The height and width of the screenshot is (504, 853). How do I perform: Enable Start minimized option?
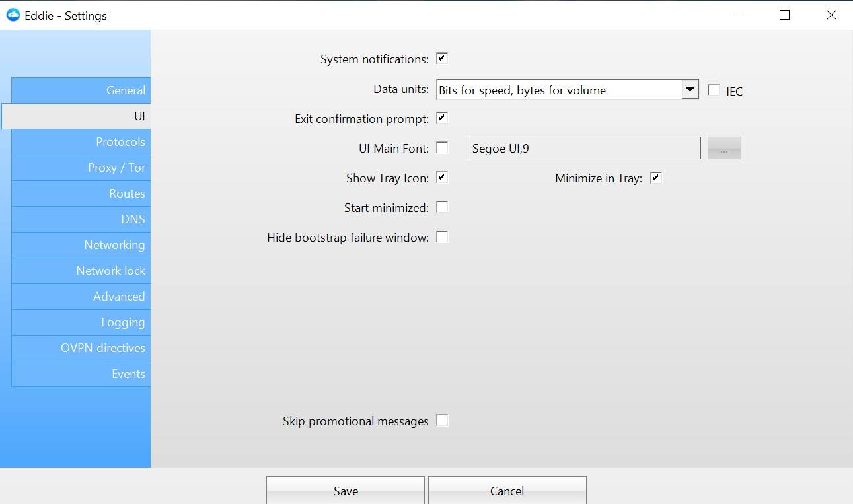(442, 207)
